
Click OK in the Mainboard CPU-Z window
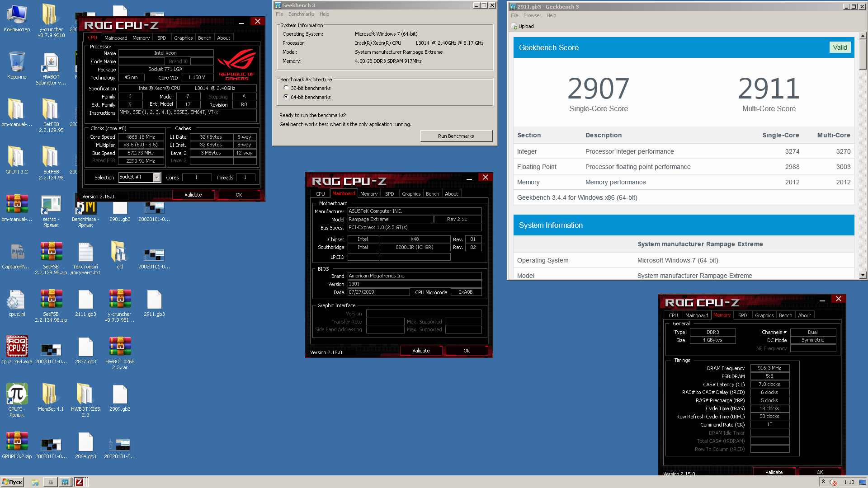pyautogui.click(x=467, y=351)
